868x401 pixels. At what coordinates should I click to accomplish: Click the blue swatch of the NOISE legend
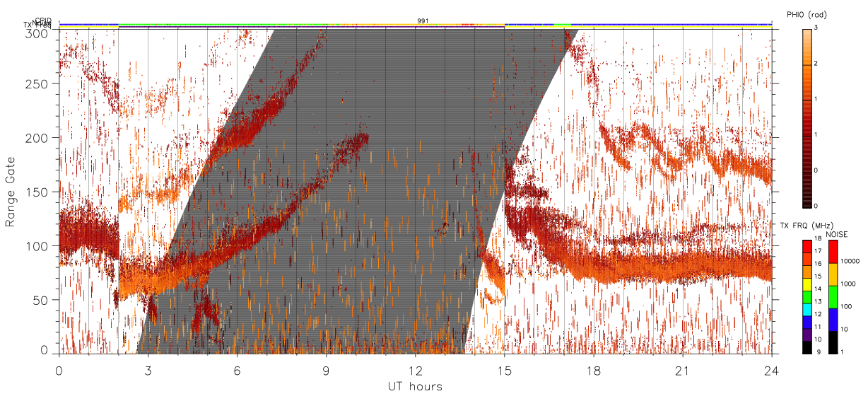pos(833,320)
